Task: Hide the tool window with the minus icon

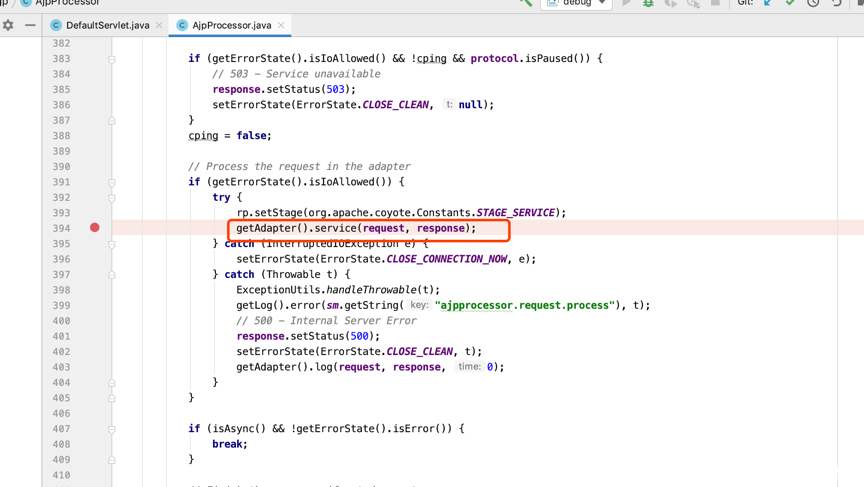Action: pyautogui.click(x=30, y=25)
